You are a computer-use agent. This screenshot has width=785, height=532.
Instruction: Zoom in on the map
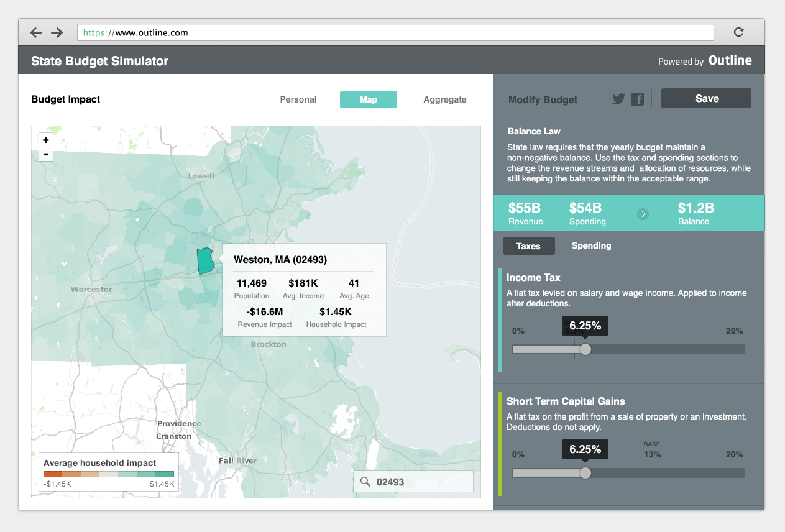click(46, 140)
